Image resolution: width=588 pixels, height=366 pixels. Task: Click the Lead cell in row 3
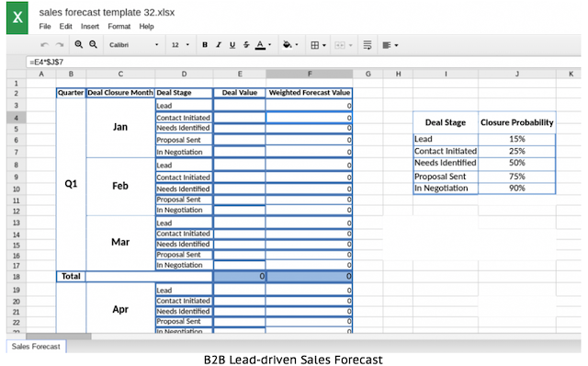pyautogui.click(x=184, y=106)
